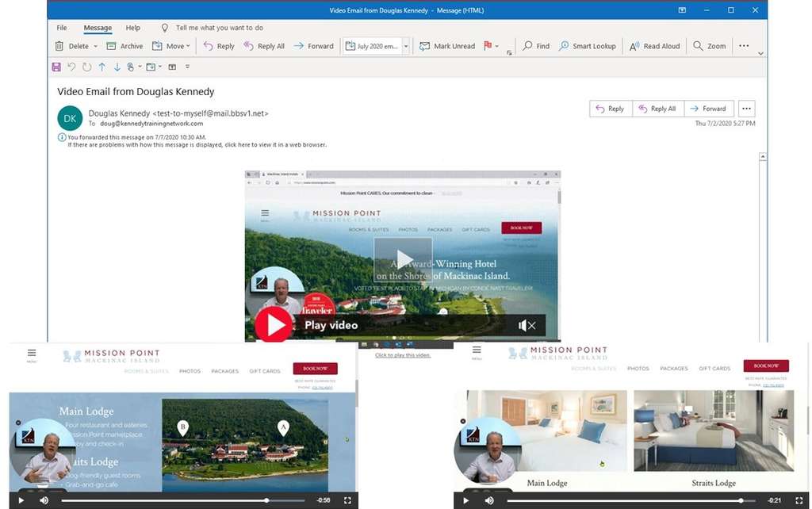Viewport: 812px width, 509px height.
Task: Collapse the ribbon with the chevron
Action: [760, 53]
